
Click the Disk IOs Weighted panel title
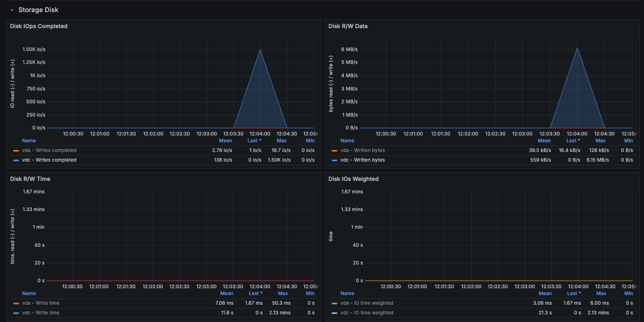tap(353, 179)
